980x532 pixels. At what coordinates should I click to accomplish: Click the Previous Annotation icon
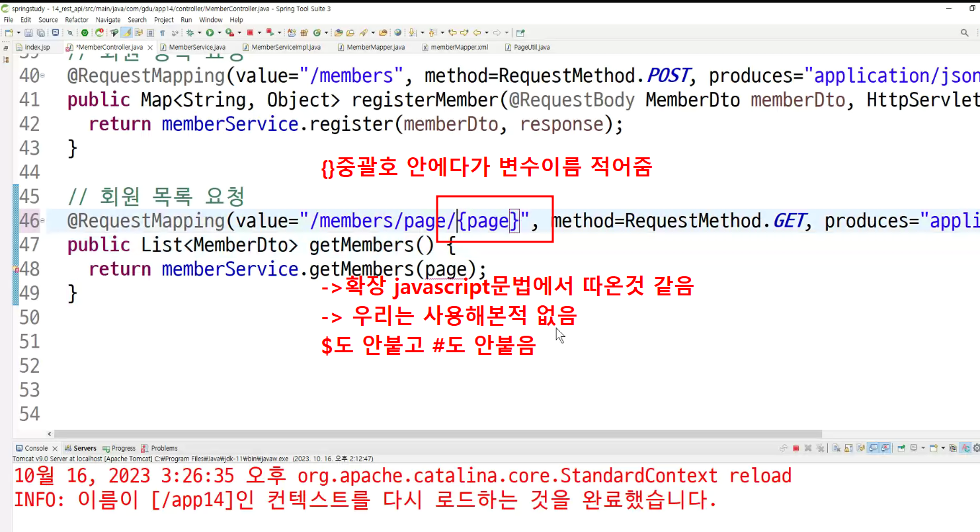432,32
